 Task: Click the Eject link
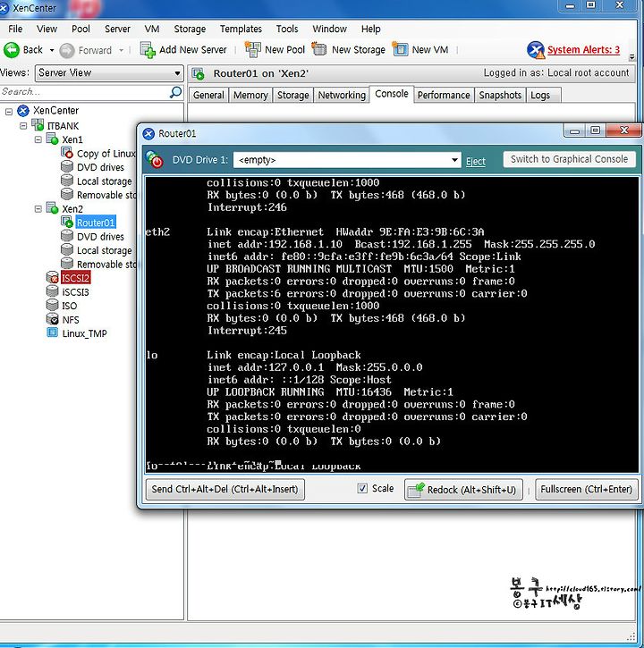476,161
